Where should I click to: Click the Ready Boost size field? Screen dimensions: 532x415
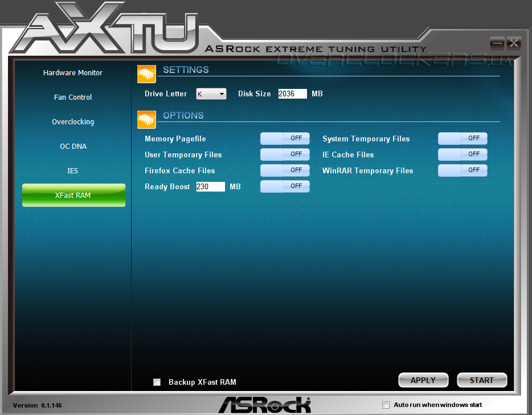[x=210, y=186]
